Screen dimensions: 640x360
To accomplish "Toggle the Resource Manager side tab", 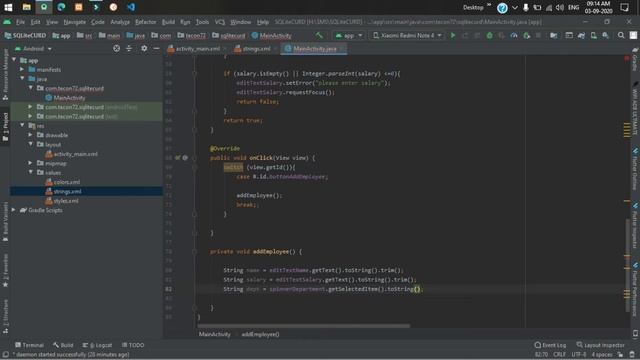I will [5, 74].
